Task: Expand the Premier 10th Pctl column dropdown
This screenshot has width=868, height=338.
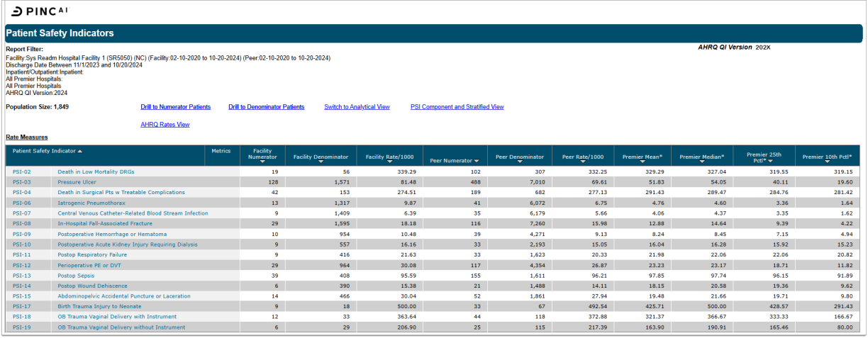Action: click(827, 161)
